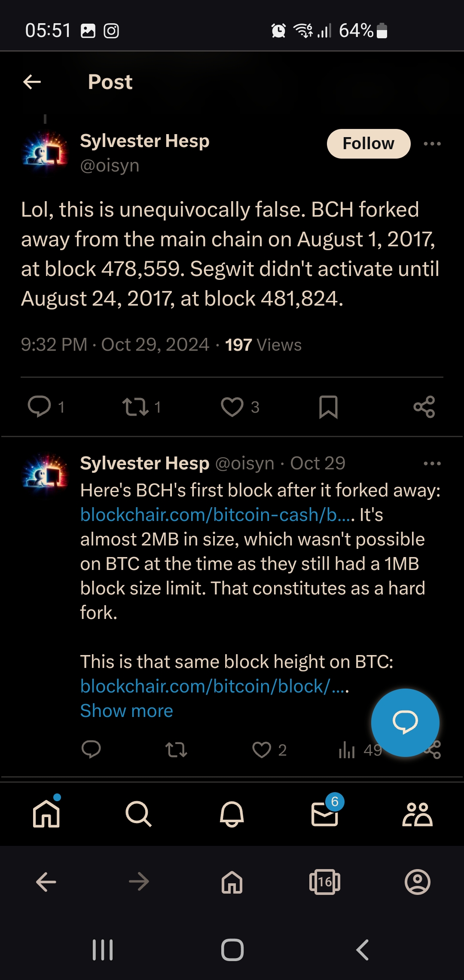This screenshot has width=464, height=980.
Task: Follow Sylvester Hesp
Action: 369,144
